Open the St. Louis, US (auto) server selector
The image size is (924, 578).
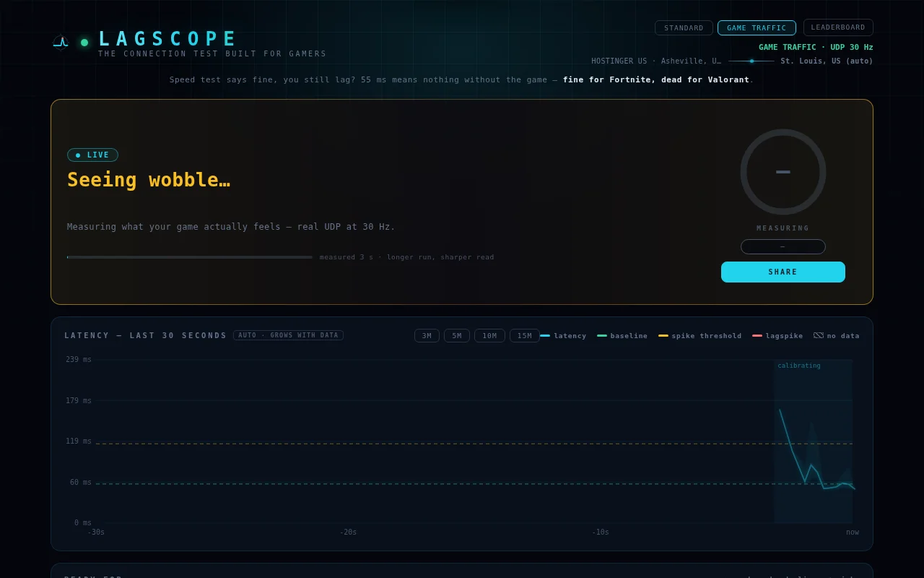[x=827, y=61]
